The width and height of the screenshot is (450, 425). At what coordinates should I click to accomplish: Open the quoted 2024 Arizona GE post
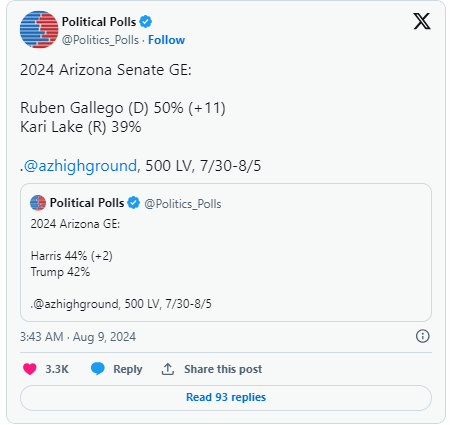tap(226, 252)
